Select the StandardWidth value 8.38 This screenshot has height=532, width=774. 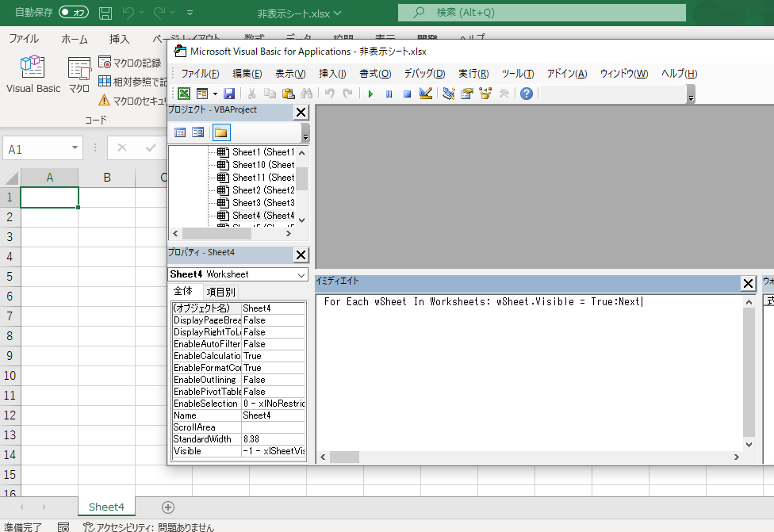(x=274, y=439)
